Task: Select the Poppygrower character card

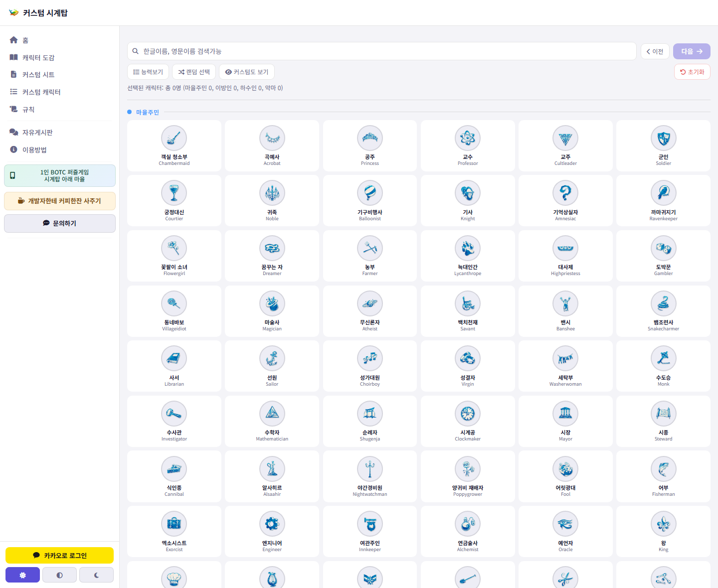Action: point(468,476)
